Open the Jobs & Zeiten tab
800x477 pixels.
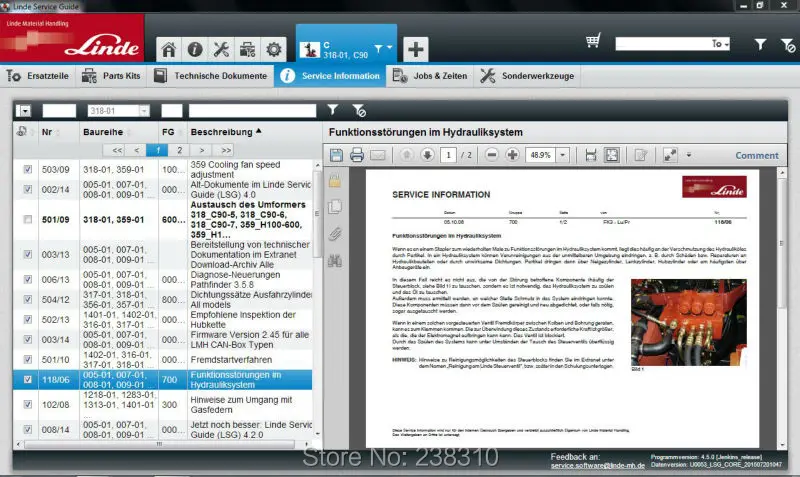430,76
